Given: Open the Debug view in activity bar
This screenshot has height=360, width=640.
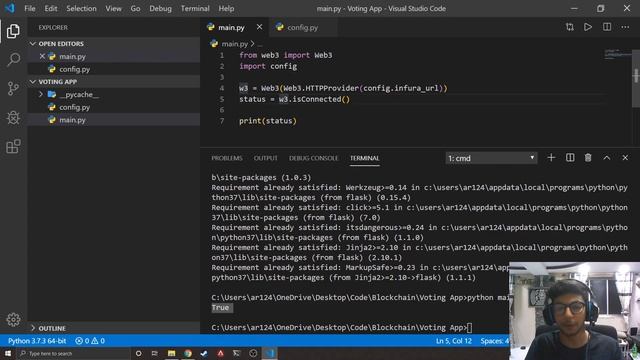Looking at the screenshot, I should [13, 118].
